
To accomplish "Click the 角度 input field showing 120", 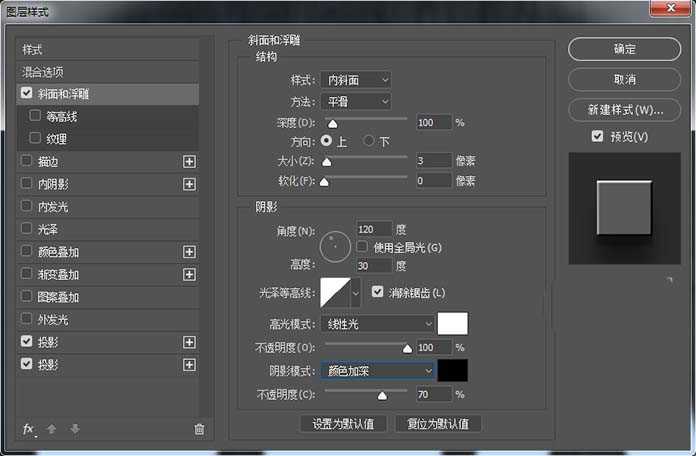I will pos(374,229).
